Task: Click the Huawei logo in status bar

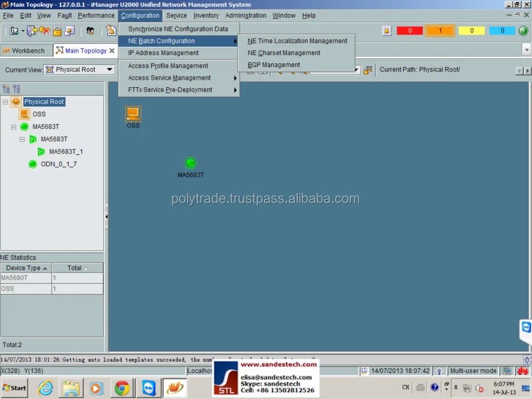Action: [523, 371]
